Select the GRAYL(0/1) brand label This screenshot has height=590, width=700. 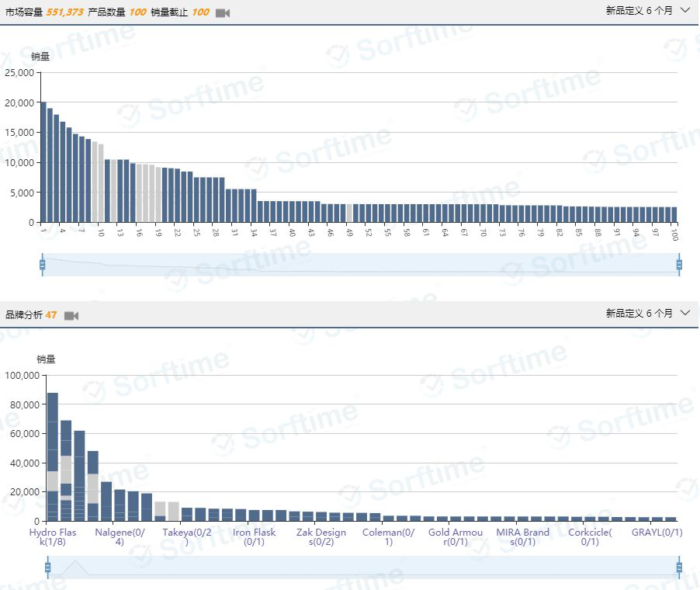pyautogui.click(x=657, y=533)
